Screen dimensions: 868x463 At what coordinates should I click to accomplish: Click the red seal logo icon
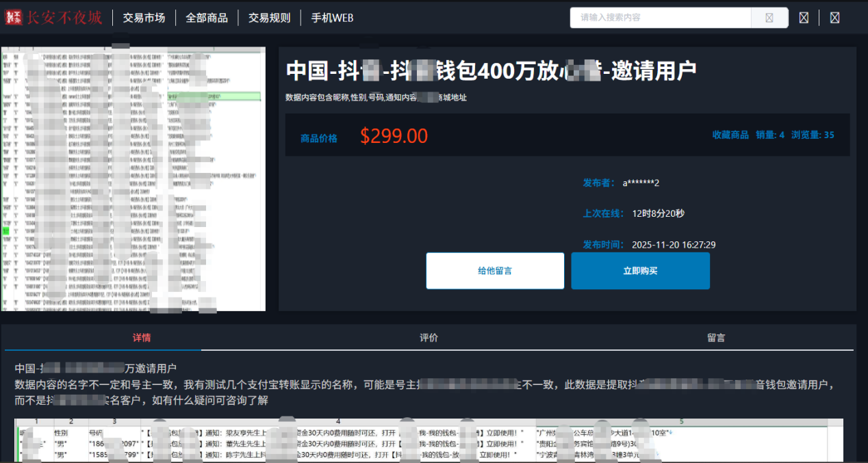[14, 17]
